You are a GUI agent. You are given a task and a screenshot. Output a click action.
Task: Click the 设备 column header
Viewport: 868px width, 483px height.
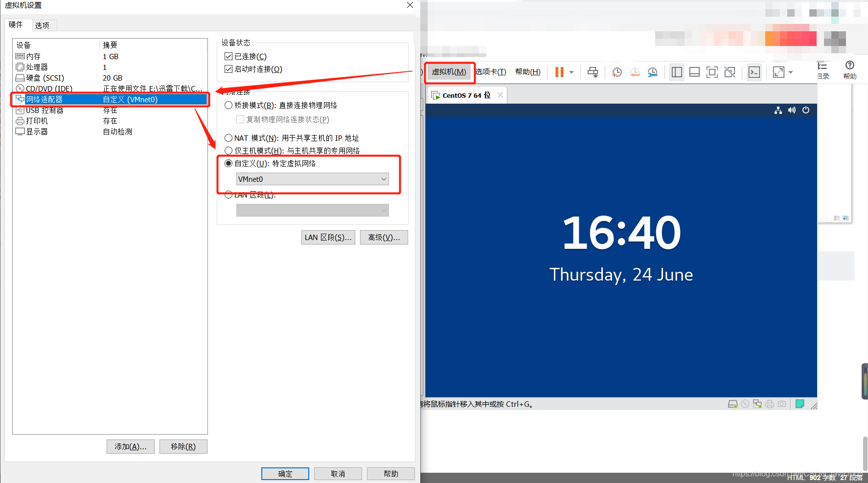[56, 45]
